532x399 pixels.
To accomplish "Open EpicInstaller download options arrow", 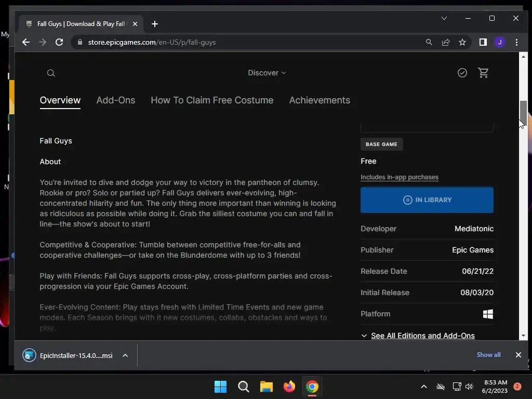I will [125, 355].
